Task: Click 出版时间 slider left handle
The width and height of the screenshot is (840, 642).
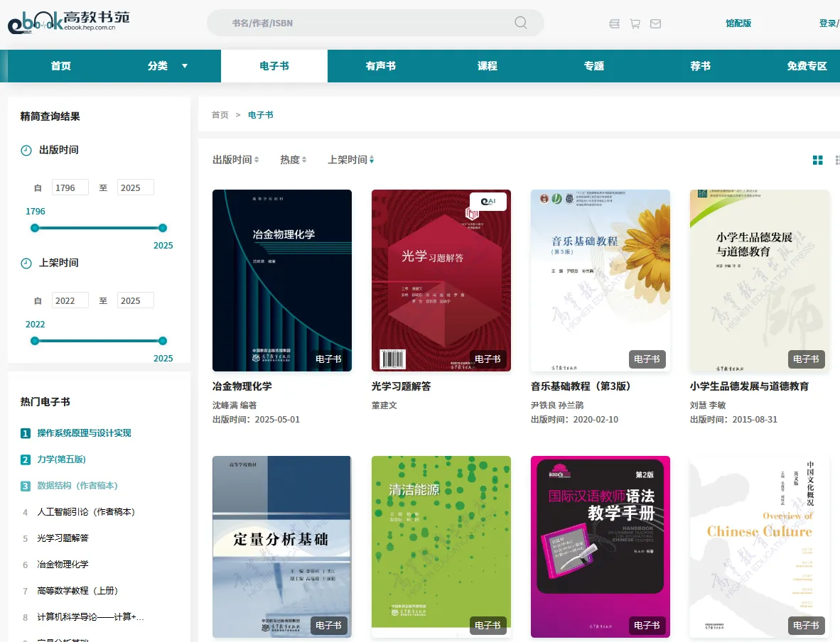Action: point(35,228)
